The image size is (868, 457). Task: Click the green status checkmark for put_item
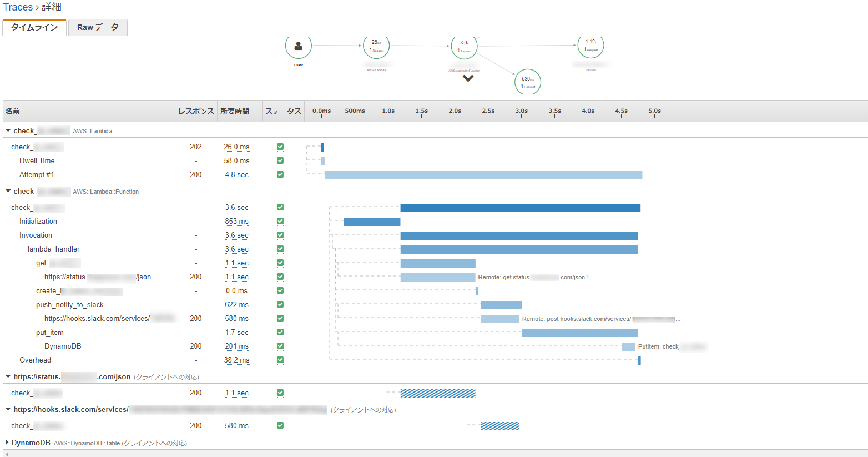[280, 333]
